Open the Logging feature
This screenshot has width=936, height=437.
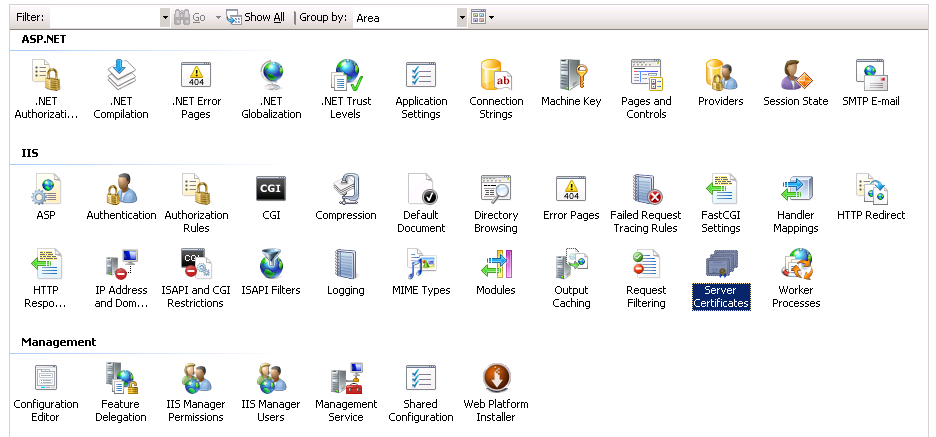(346, 272)
